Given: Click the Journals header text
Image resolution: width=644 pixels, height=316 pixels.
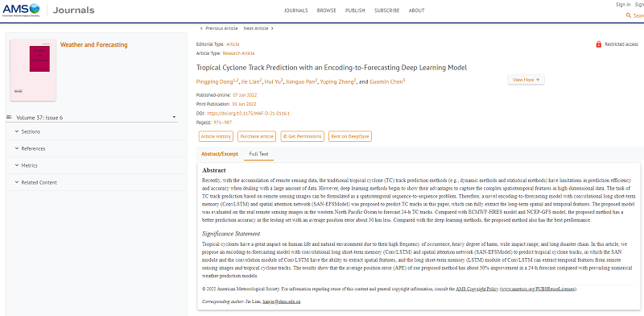Looking at the screenshot, I should (x=73, y=10).
